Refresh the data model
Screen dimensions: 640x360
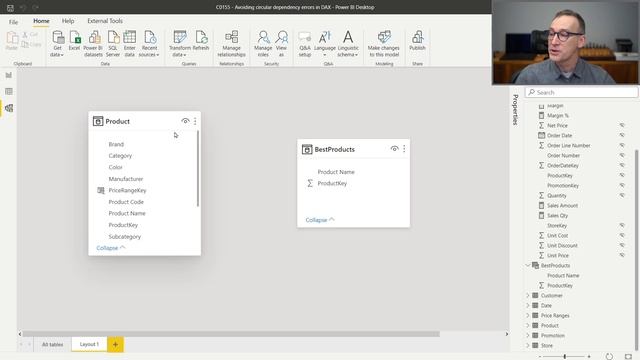click(201, 41)
